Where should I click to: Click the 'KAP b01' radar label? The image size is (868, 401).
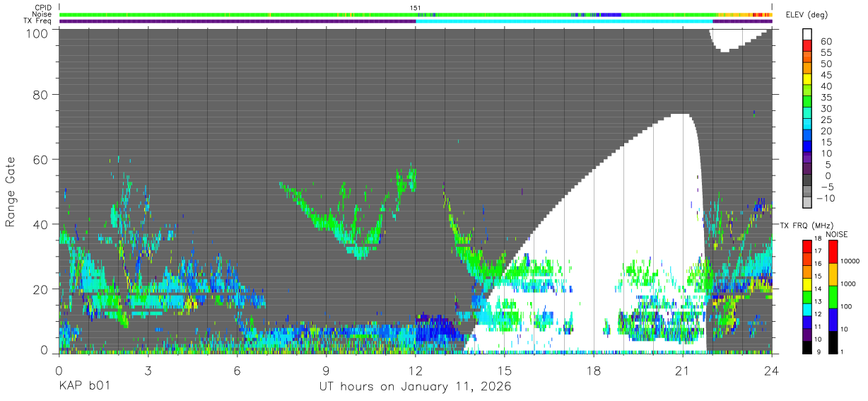click(x=84, y=387)
